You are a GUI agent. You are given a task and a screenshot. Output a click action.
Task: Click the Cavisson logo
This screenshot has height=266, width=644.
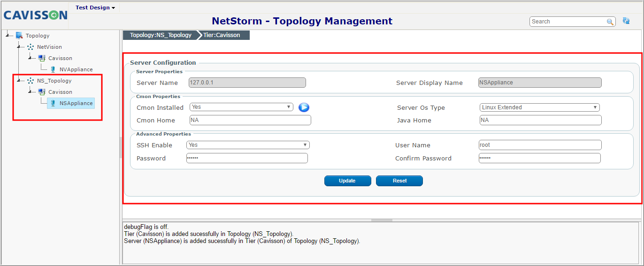pyautogui.click(x=36, y=15)
